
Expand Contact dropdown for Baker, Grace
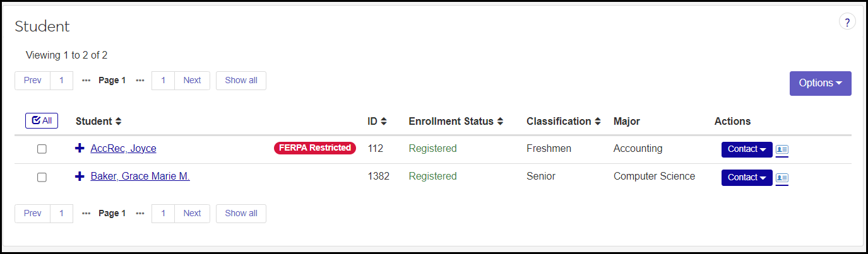pyautogui.click(x=747, y=178)
